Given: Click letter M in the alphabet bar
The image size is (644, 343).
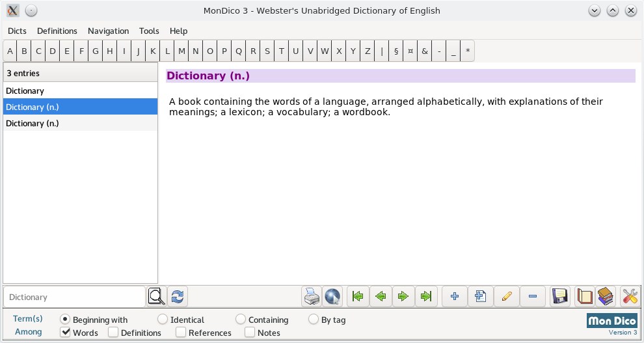Looking at the screenshot, I should point(181,51).
